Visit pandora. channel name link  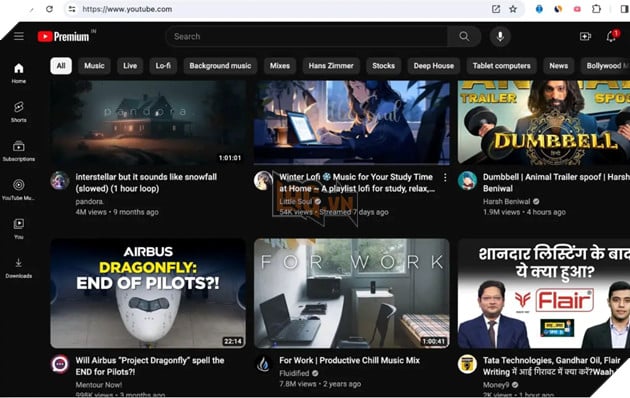tap(90, 202)
